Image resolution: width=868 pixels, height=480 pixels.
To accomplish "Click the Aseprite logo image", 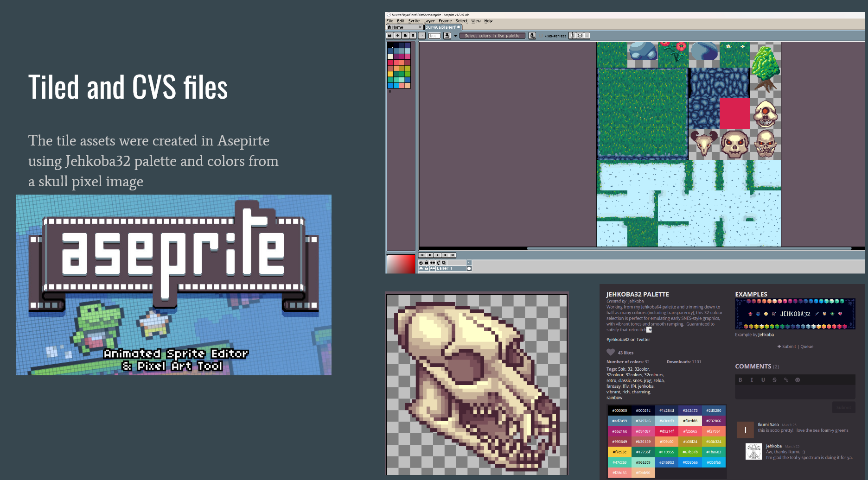I will (x=174, y=285).
